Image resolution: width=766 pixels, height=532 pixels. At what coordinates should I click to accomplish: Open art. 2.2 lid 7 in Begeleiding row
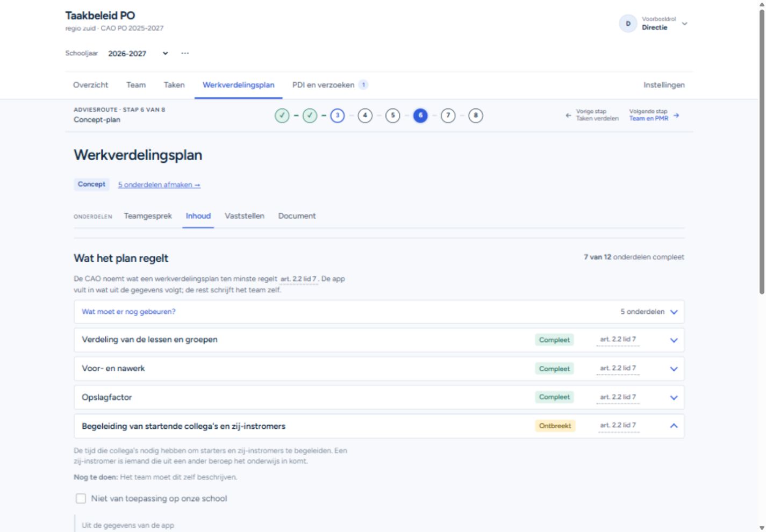click(x=618, y=425)
